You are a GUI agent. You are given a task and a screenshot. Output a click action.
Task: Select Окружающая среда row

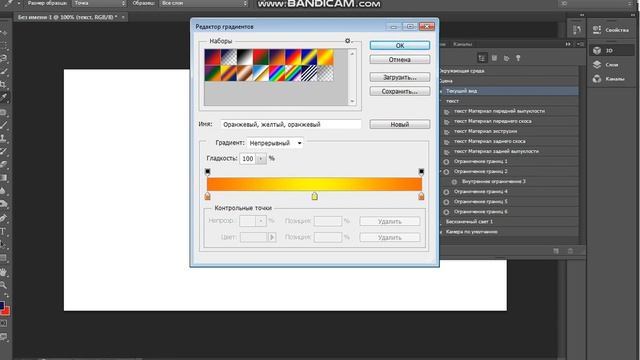pos(509,71)
